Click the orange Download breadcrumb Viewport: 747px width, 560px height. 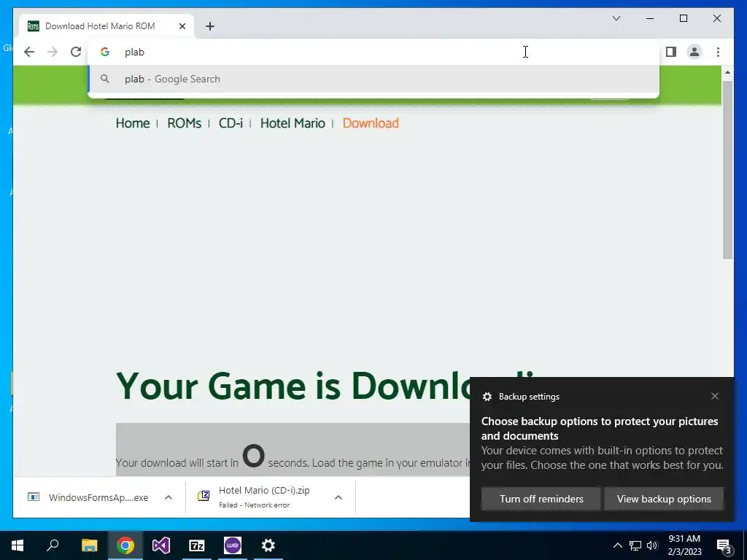tap(371, 123)
